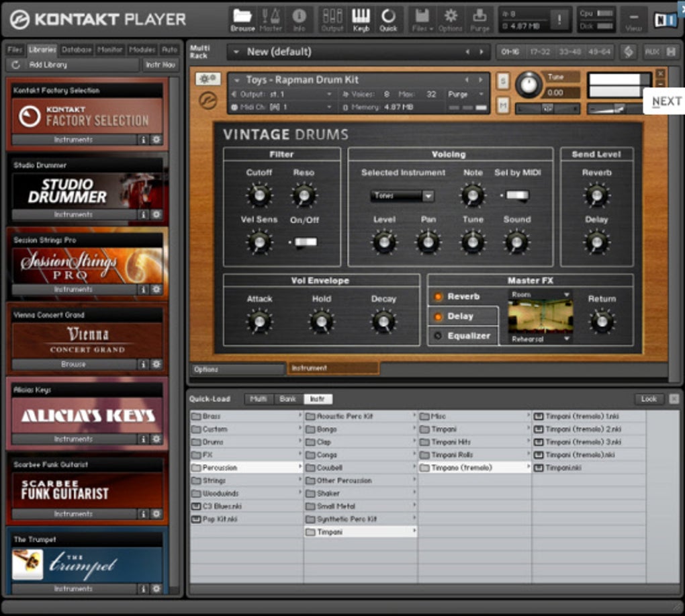Open the Options gear icon
The width and height of the screenshot is (685, 616).
[x=451, y=19]
